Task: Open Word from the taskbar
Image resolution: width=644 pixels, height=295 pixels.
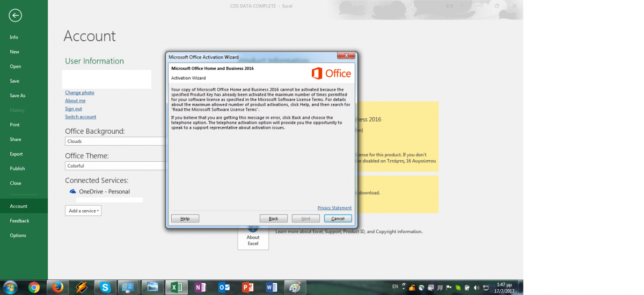Action: [272, 287]
